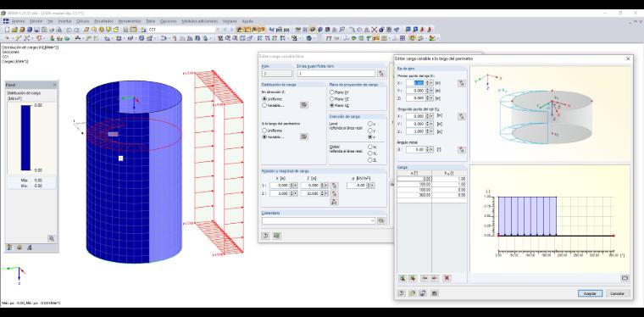This screenshot has width=644, height=317.
Task: Click Cancelar in perimeter load dialog
Action: pyautogui.click(x=617, y=293)
